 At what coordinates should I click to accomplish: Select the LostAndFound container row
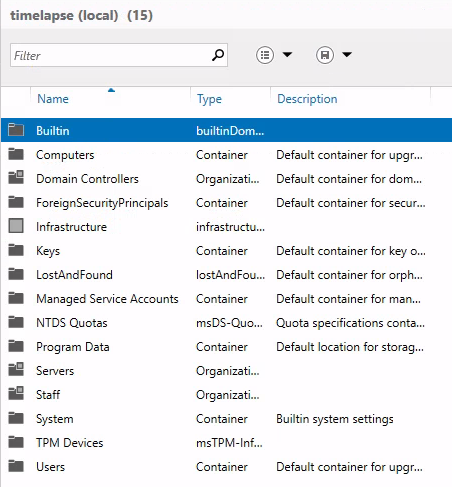point(226,275)
